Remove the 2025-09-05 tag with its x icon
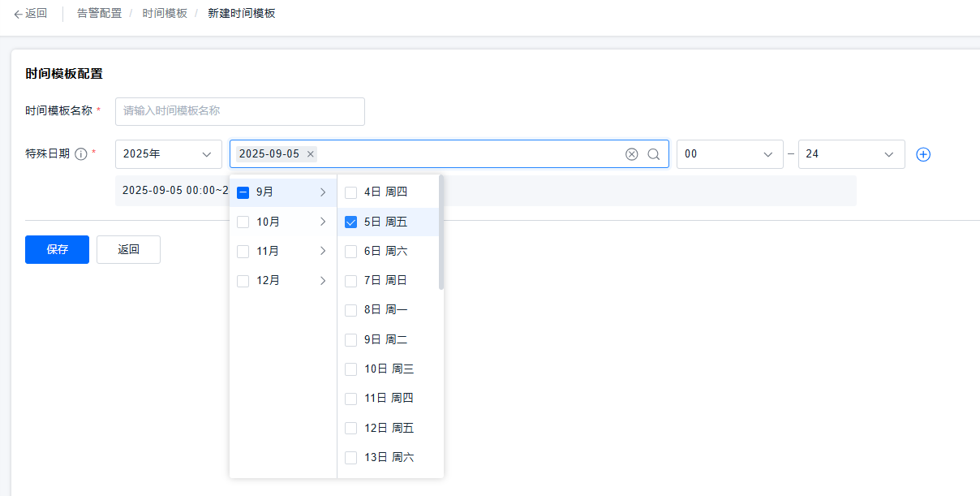Screen dimensions: 980x496 click(x=310, y=152)
